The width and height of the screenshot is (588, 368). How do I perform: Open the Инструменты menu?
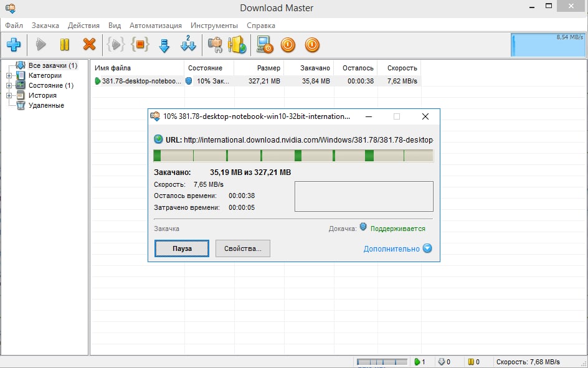[214, 26]
